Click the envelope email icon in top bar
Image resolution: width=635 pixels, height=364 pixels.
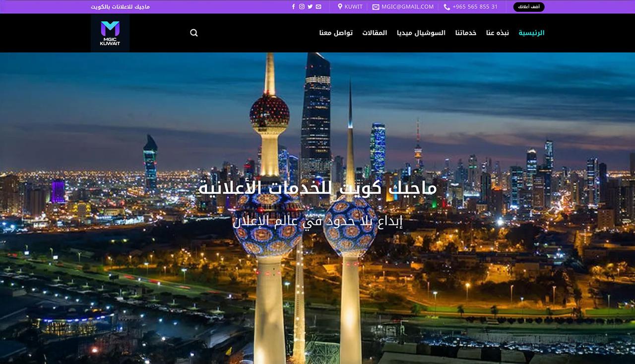point(318,6)
